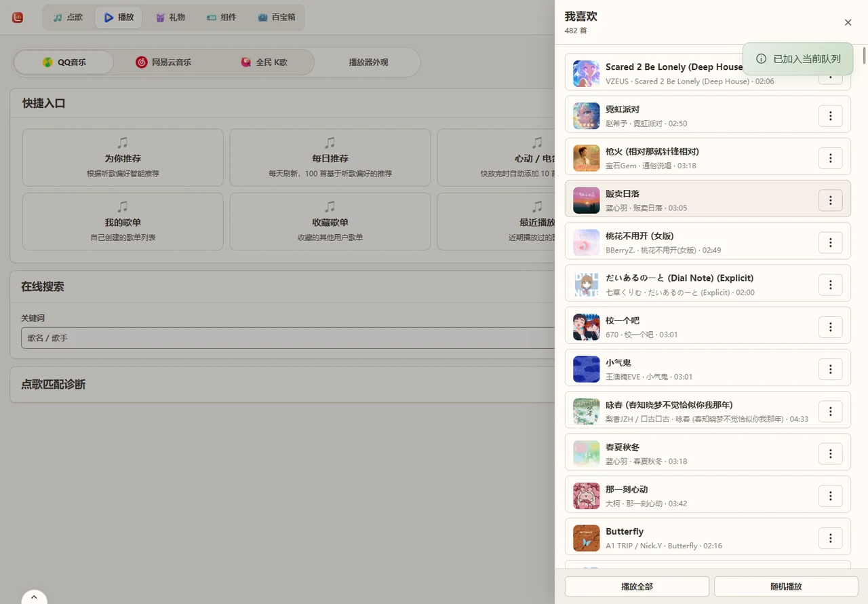Click the album cover of 霓虹派对
The height and width of the screenshot is (604, 868).
pos(586,116)
